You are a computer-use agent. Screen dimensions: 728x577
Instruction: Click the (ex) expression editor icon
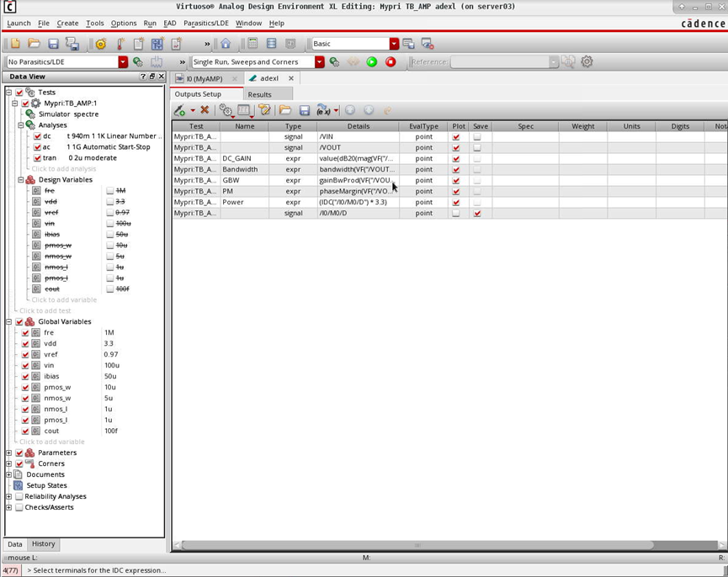click(322, 110)
